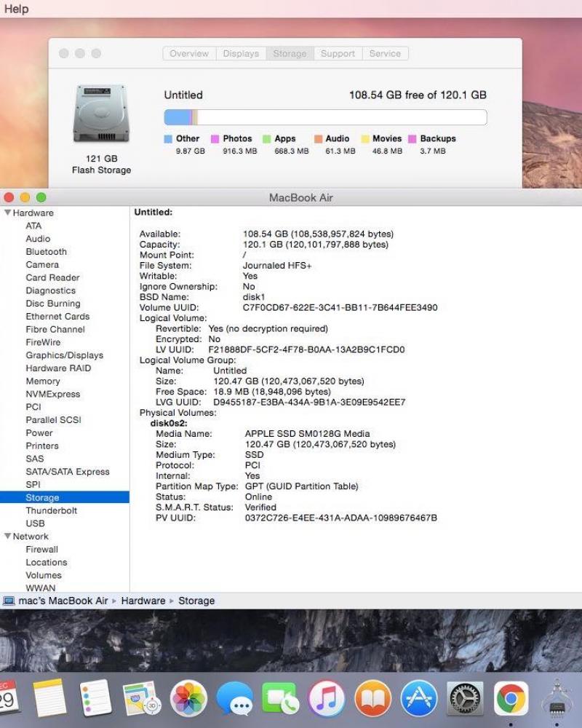582x728 pixels.
Task: Collapse the Hardware section in the sidebar
Action: 7,213
